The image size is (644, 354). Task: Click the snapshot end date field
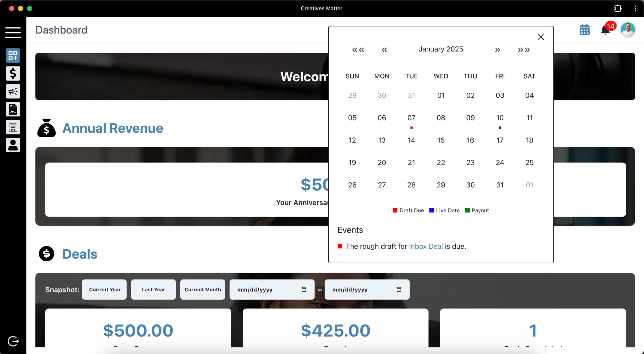[x=367, y=290]
